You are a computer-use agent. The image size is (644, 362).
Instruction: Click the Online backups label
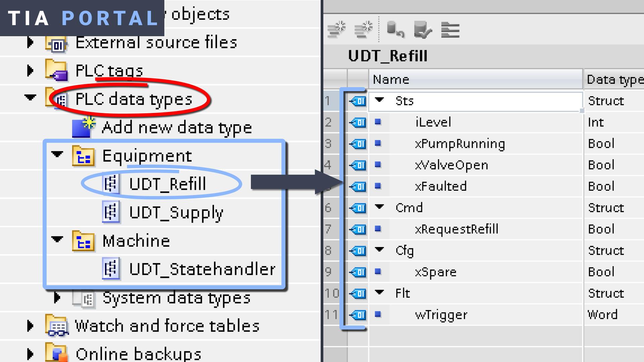click(138, 354)
